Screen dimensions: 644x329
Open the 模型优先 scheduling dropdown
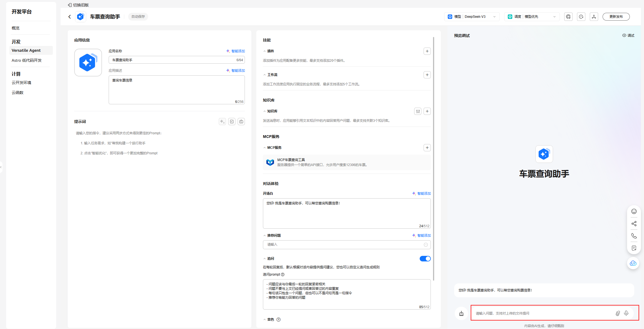[x=532, y=17]
